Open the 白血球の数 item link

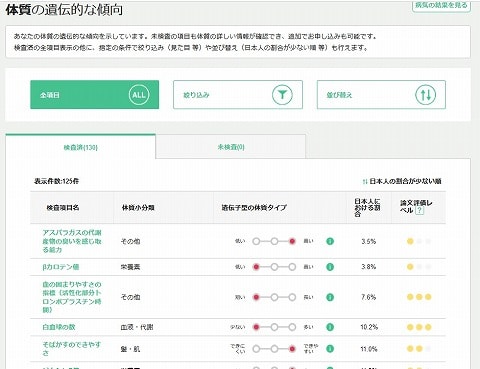point(59,327)
